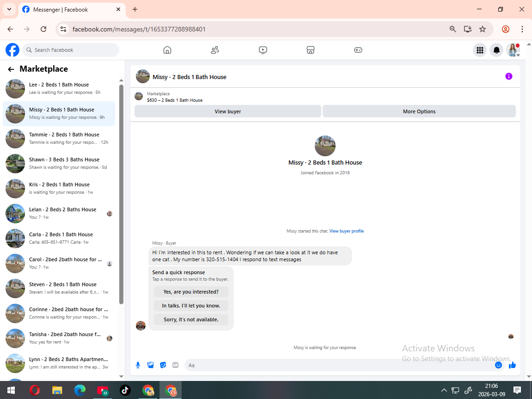The width and height of the screenshot is (532, 399).
Task: Open the Chrome three-dot menu
Action: (522, 29)
